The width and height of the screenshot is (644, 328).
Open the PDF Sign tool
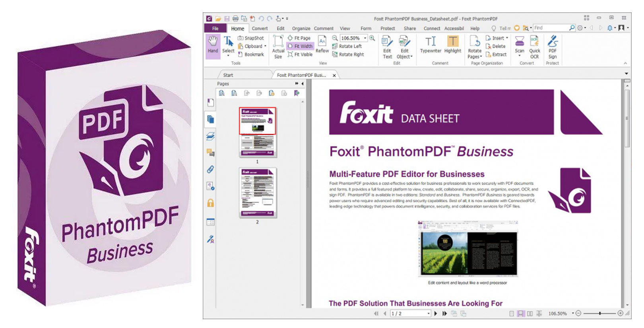(x=553, y=47)
